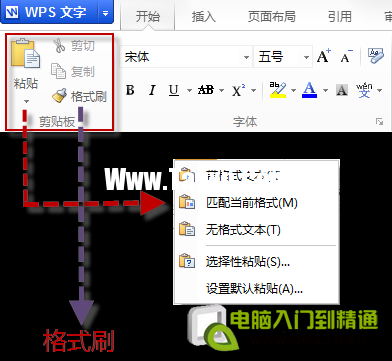
Task: Open the font color dropdown arrow
Action: click(x=325, y=90)
